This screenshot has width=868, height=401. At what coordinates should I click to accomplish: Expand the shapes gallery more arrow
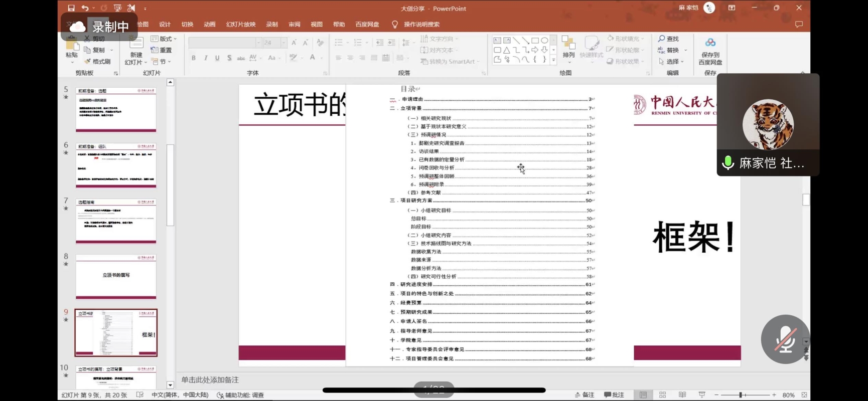pyautogui.click(x=553, y=60)
